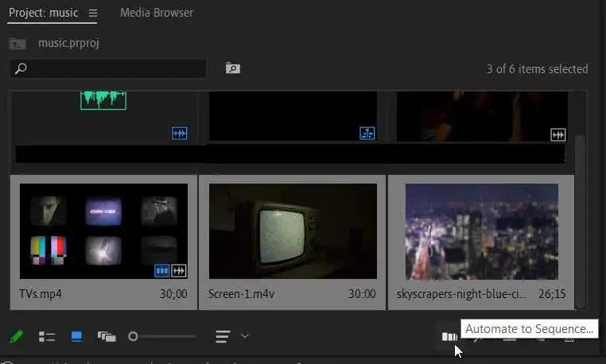The height and width of the screenshot is (364, 606).
Task: Switch to Icon View
Action: tap(76, 336)
